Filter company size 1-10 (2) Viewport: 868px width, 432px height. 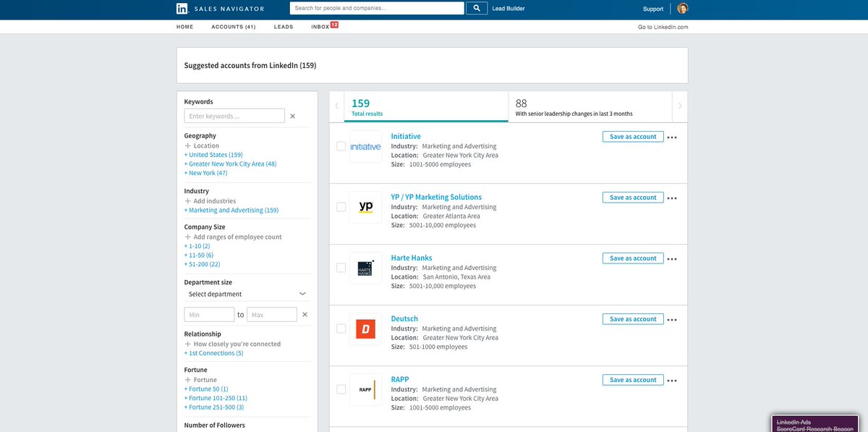[197, 246]
